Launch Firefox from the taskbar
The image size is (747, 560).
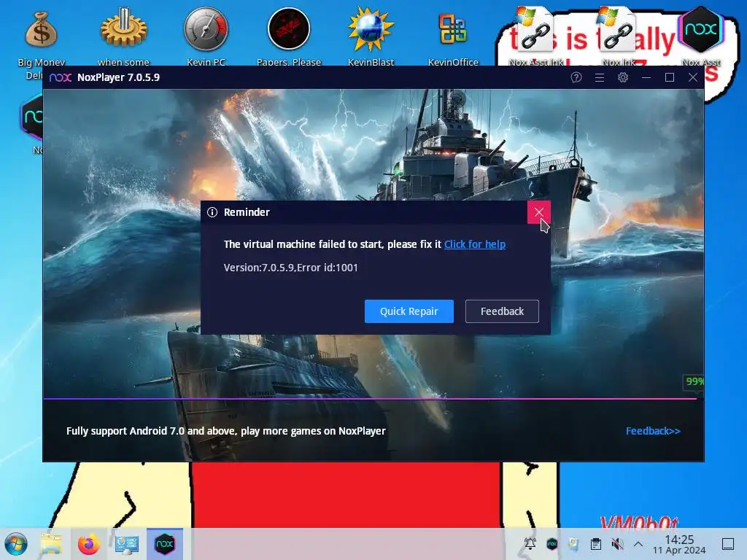[x=88, y=544]
